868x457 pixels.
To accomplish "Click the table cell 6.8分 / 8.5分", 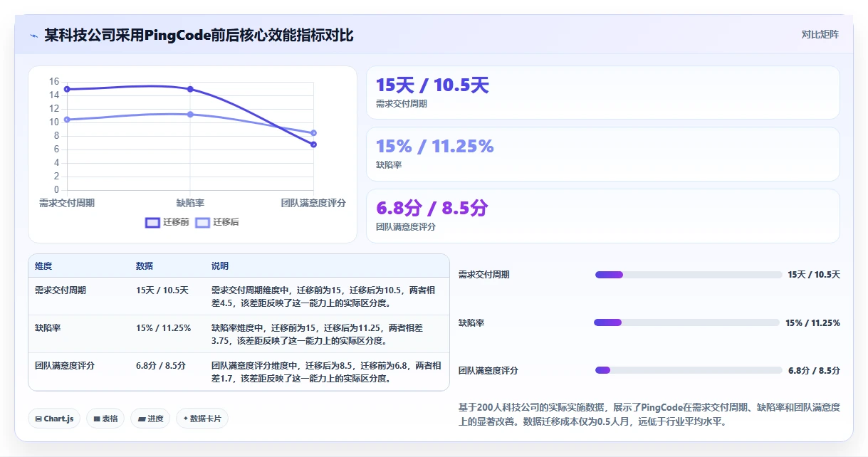I will (x=161, y=366).
